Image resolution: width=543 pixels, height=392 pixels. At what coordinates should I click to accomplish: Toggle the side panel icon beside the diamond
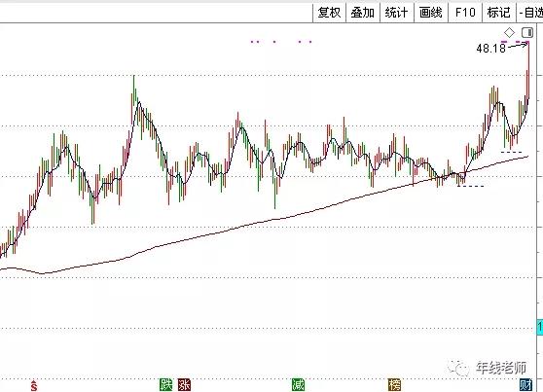pyautogui.click(x=527, y=33)
